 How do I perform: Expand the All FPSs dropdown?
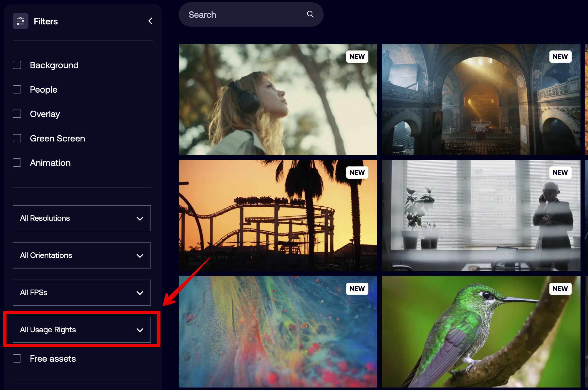click(82, 293)
